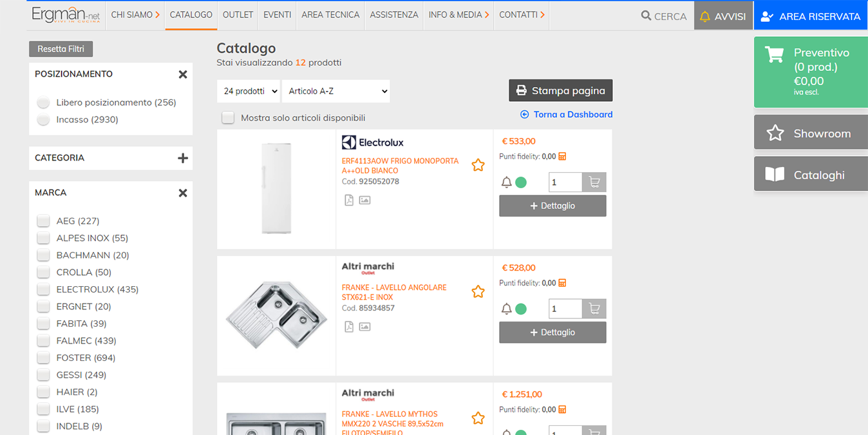The width and height of the screenshot is (868, 435).
Task: Click Stampa pagina to print
Action: pos(561,91)
